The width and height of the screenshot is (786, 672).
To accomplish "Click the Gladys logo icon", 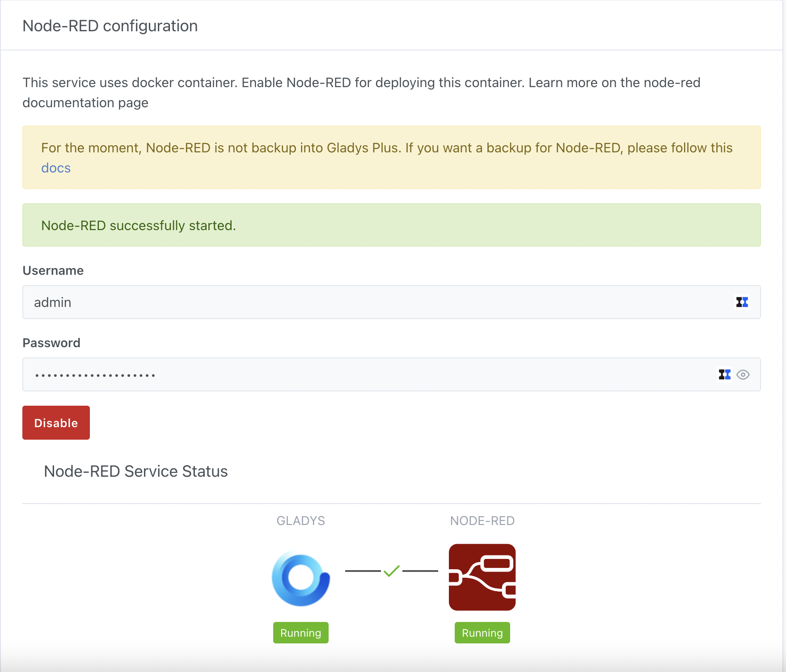I will [300, 577].
